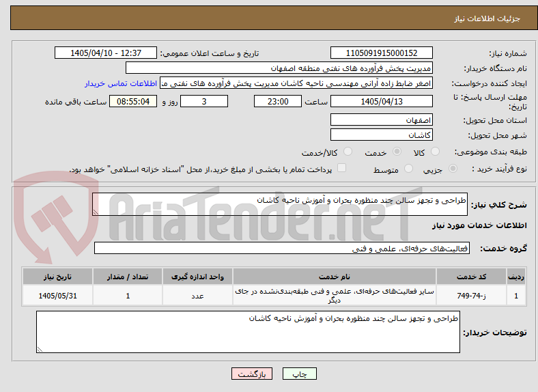Select the جزیی purchase type radio
Screen dimensions: 538x392
(453, 168)
